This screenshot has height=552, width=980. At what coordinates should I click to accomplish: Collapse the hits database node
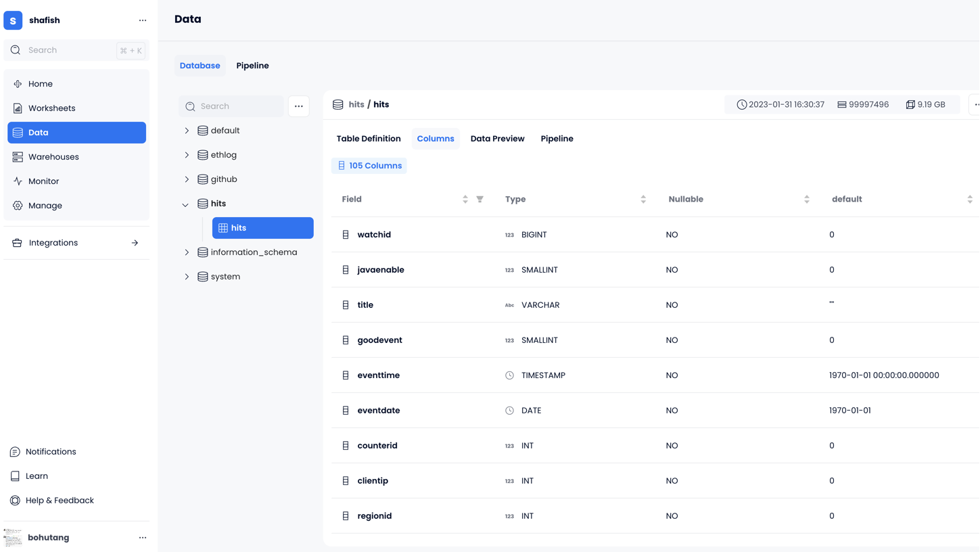pos(186,204)
